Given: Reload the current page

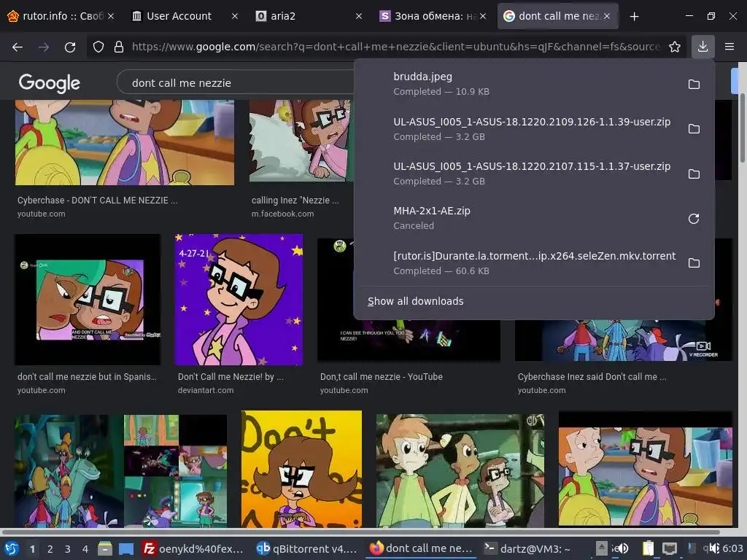Looking at the screenshot, I should 70,47.
